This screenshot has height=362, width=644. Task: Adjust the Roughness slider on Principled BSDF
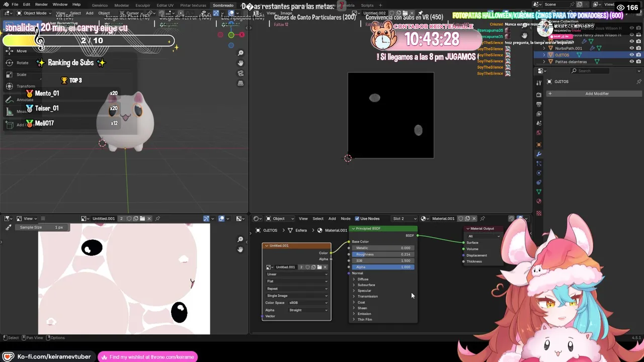coord(383,254)
